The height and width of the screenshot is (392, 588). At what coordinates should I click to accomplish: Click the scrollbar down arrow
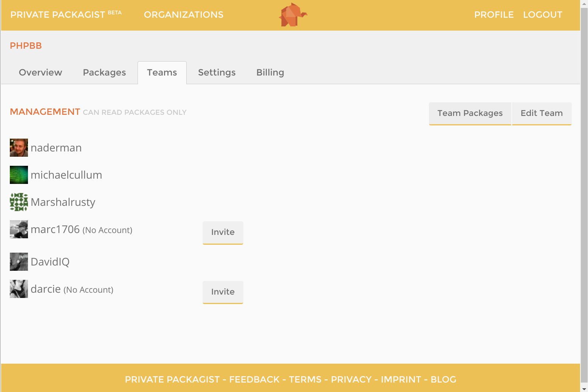point(584,389)
